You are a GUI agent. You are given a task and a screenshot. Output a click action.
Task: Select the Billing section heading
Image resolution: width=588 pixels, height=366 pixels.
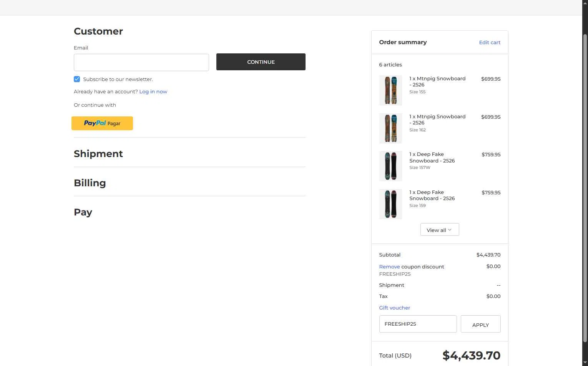(x=90, y=183)
